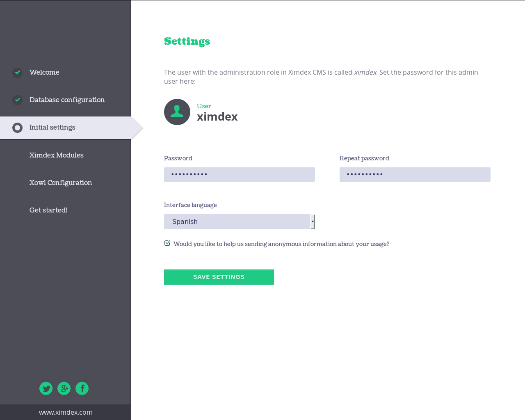Open the Facebook social icon

82,388
